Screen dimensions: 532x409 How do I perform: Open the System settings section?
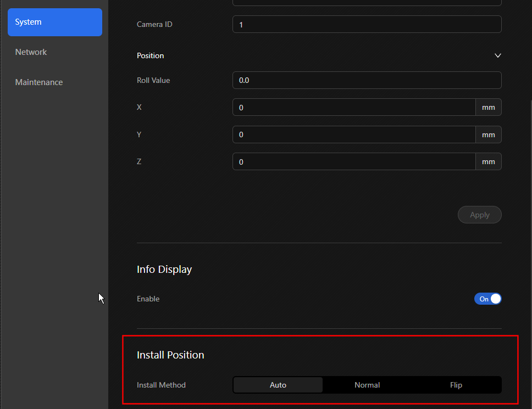click(x=55, y=22)
